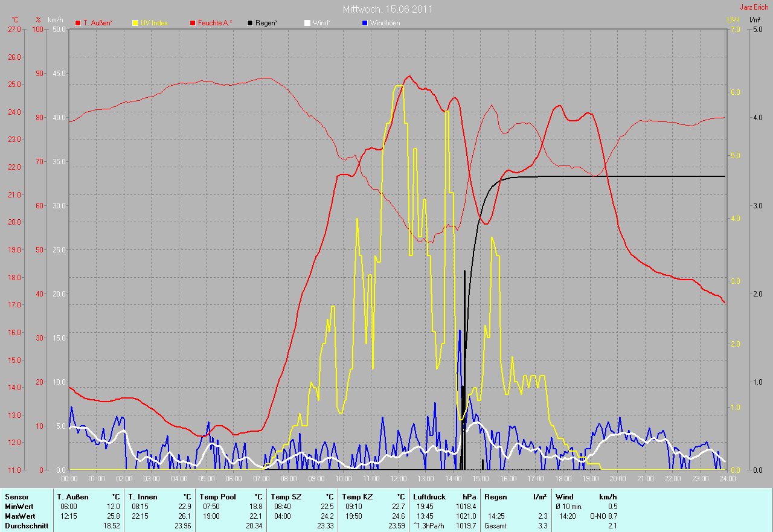Click the pressure trend '^1.3hPa/h'
Image resolution: width=773 pixels, height=532 pixels.
coord(429,526)
